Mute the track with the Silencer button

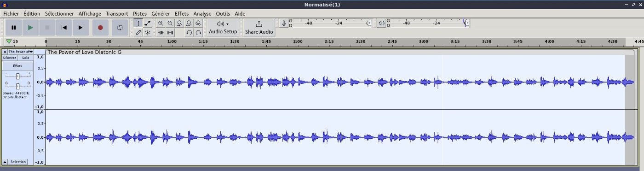coord(10,58)
